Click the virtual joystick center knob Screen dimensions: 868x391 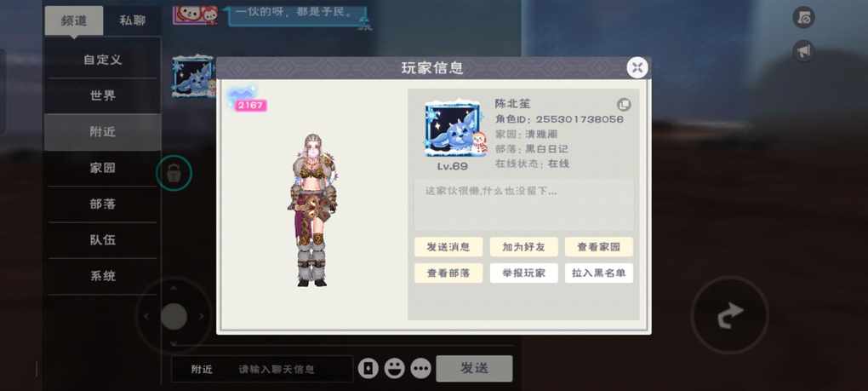[174, 316]
